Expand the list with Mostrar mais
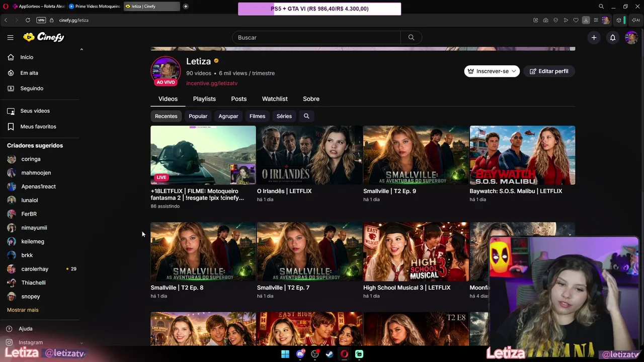 pos(23,310)
